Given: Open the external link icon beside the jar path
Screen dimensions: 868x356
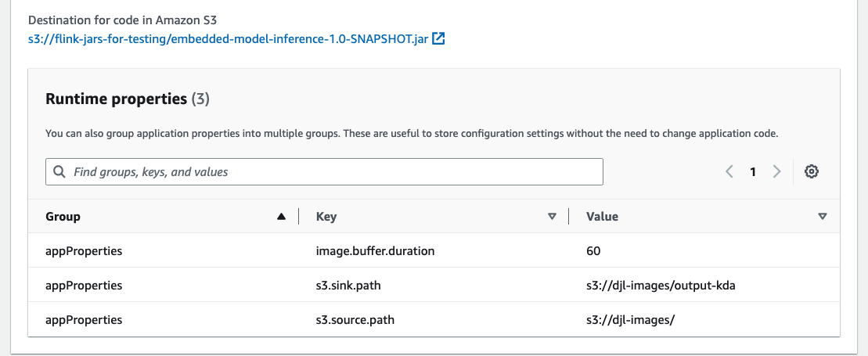Looking at the screenshot, I should 438,39.
